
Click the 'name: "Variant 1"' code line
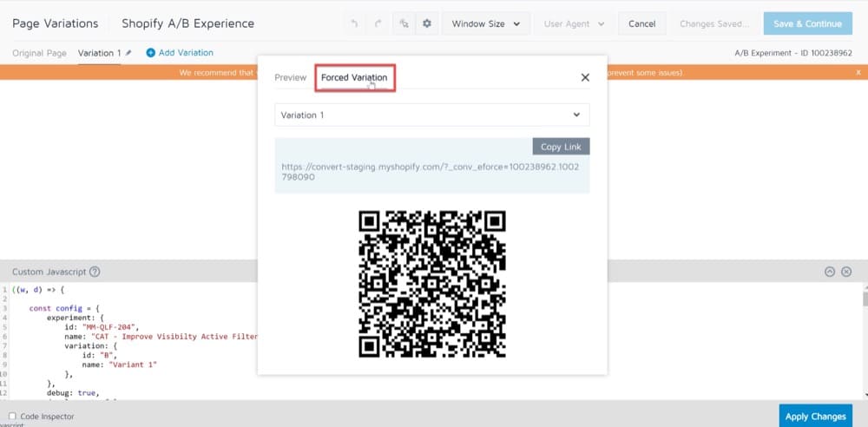120,365
